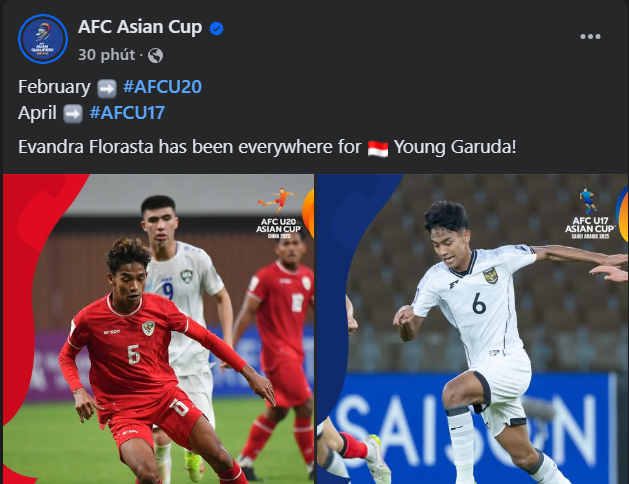Click the arrow emoji after February
This screenshot has height=484, width=629.
pos(107,88)
